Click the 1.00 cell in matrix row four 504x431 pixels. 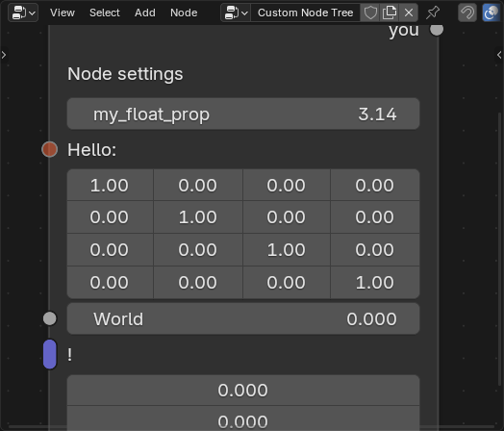[375, 283]
